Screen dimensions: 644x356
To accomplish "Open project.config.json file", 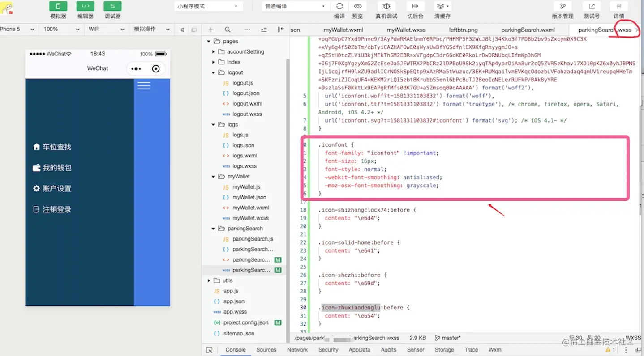I will tap(246, 322).
